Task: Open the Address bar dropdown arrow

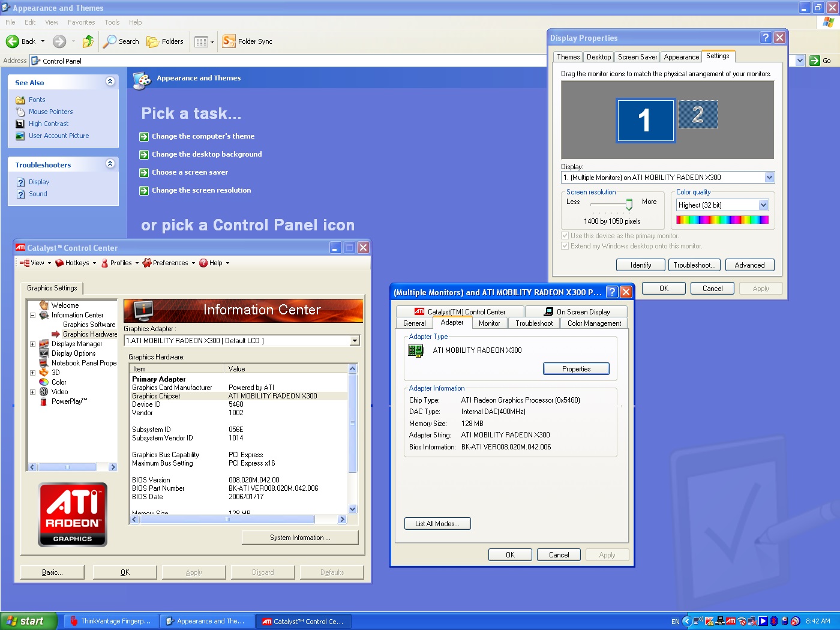Action: [800, 61]
